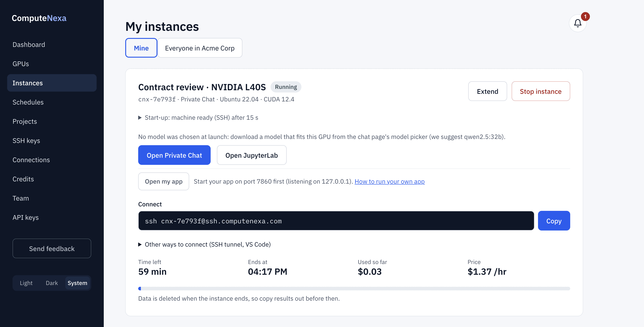Open Team in the sidebar
Viewport: 644px width, 327px height.
[x=52, y=198]
